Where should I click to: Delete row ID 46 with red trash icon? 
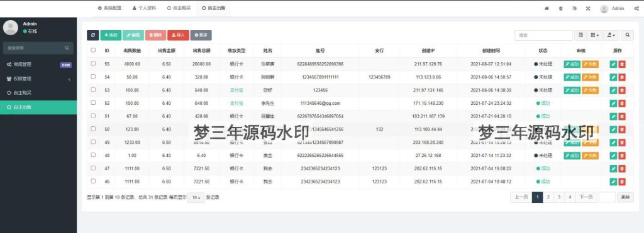tap(622, 182)
